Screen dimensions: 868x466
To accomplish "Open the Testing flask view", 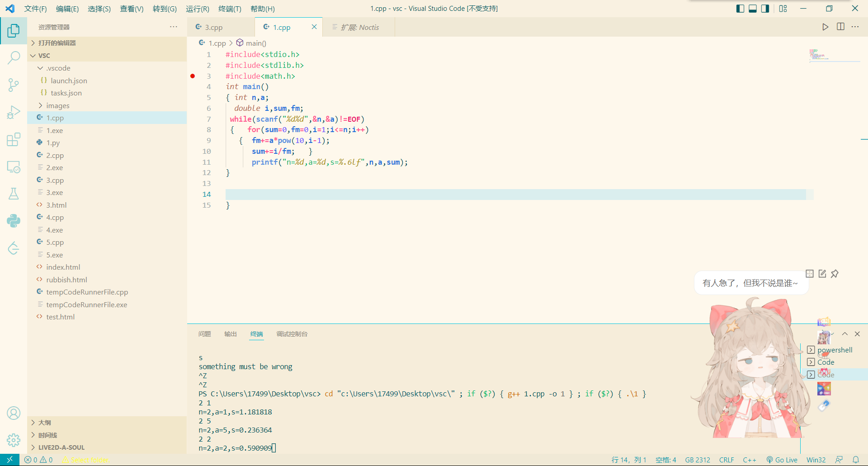I will point(14,194).
